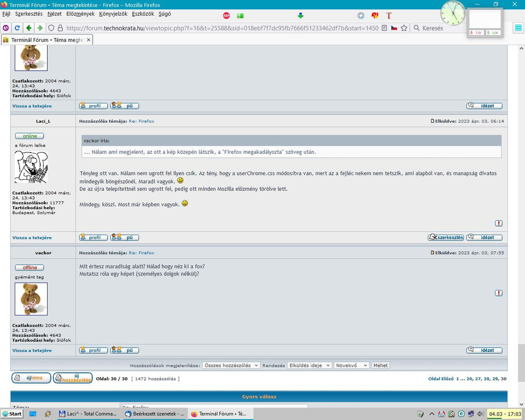The height and width of the screenshot is (420, 525).
Task: Open the Nézet menu
Action: coord(55,14)
